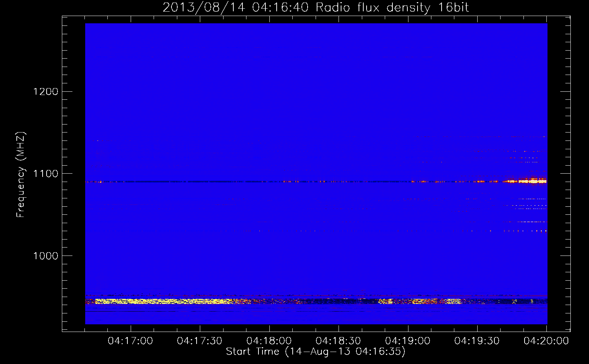This screenshot has width=589, height=364.
Task: Click the 04:18:00 time tick label
Action: [269, 341]
